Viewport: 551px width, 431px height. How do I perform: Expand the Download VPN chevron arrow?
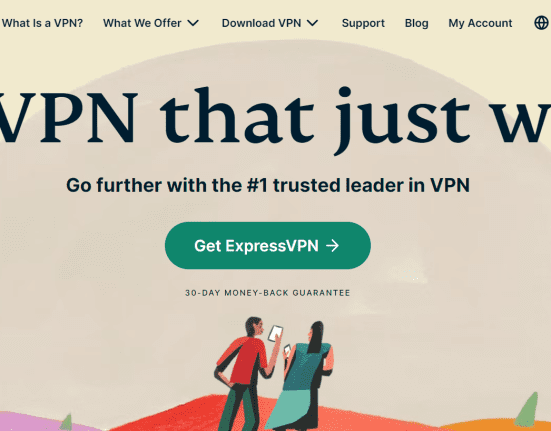(312, 23)
